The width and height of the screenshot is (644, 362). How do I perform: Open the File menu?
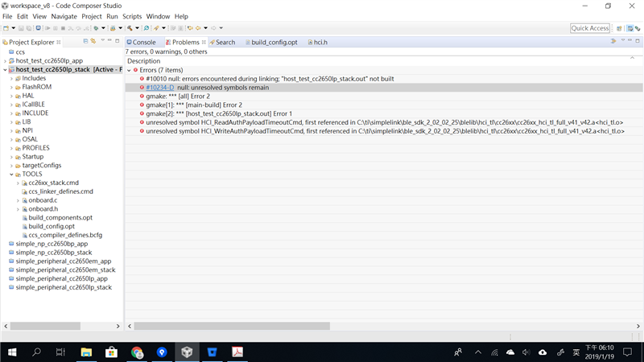pos(7,16)
